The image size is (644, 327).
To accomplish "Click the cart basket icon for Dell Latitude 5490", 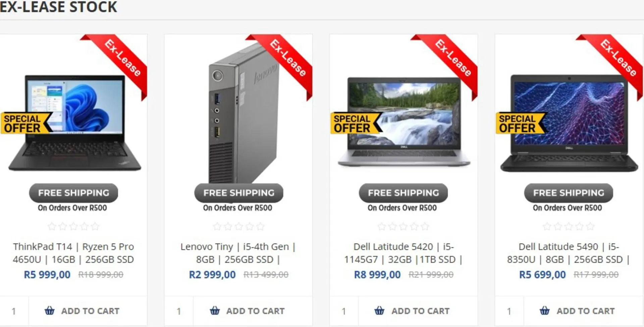I will coord(545,311).
